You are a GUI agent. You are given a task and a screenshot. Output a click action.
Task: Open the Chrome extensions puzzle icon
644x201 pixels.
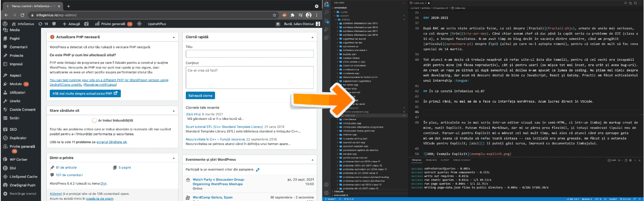[x=292, y=15]
